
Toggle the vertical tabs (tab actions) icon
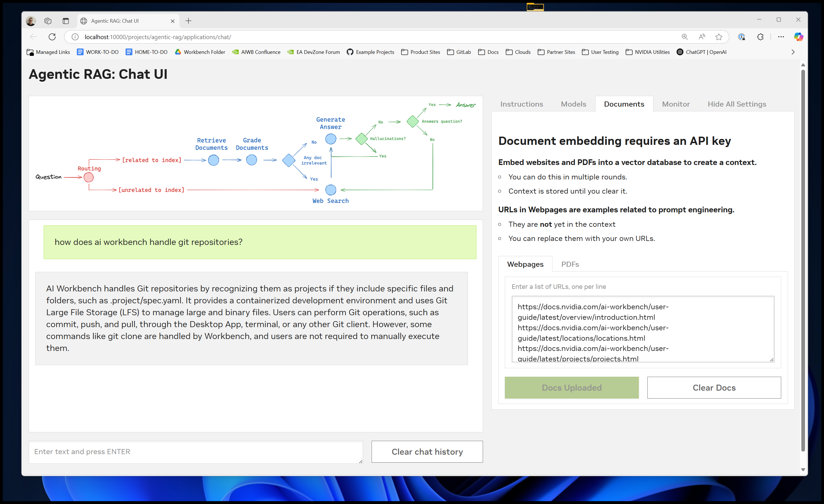[65, 21]
